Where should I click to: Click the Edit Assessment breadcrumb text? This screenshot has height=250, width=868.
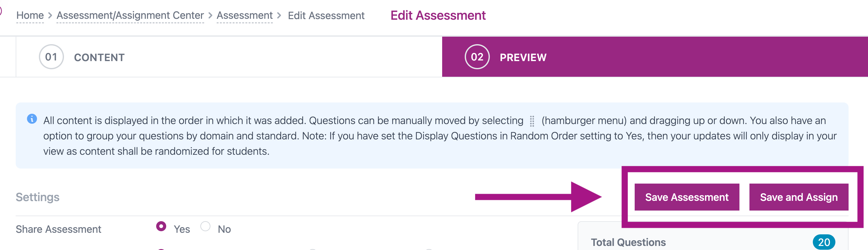click(x=326, y=15)
